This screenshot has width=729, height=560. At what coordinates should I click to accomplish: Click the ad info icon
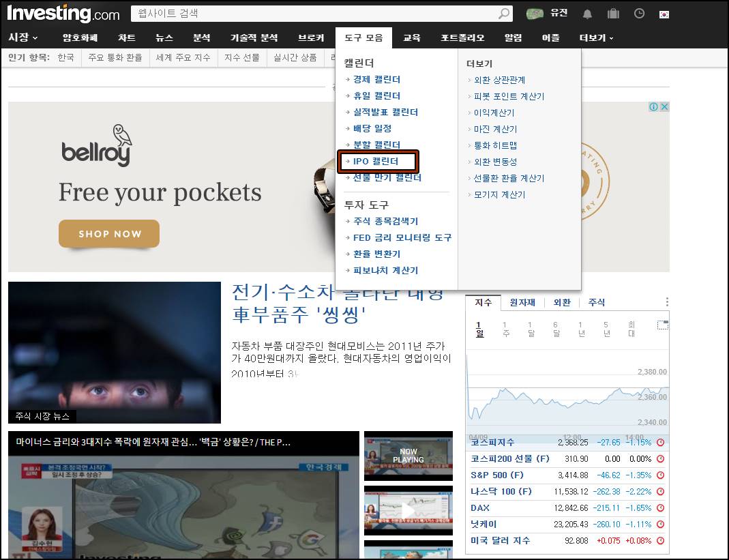(653, 106)
